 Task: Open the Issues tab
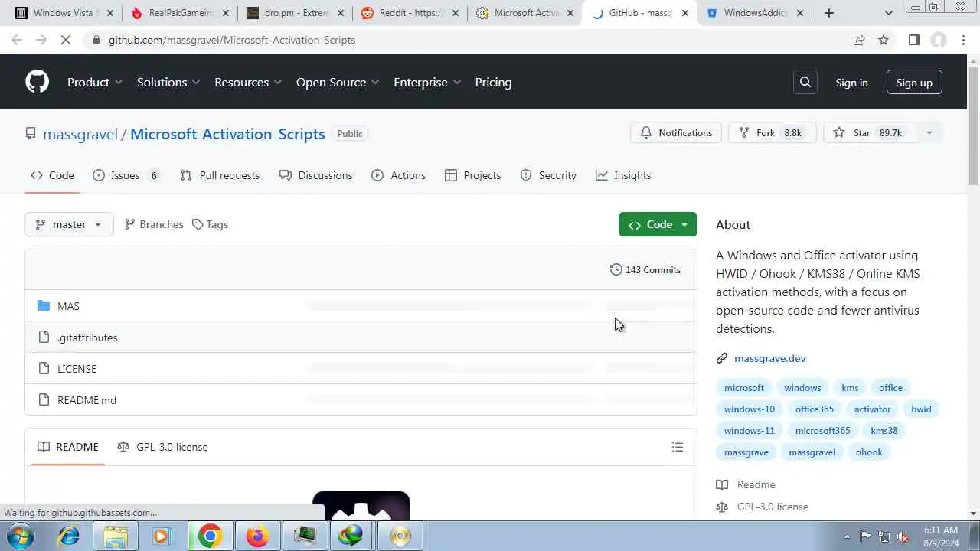[126, 175]
